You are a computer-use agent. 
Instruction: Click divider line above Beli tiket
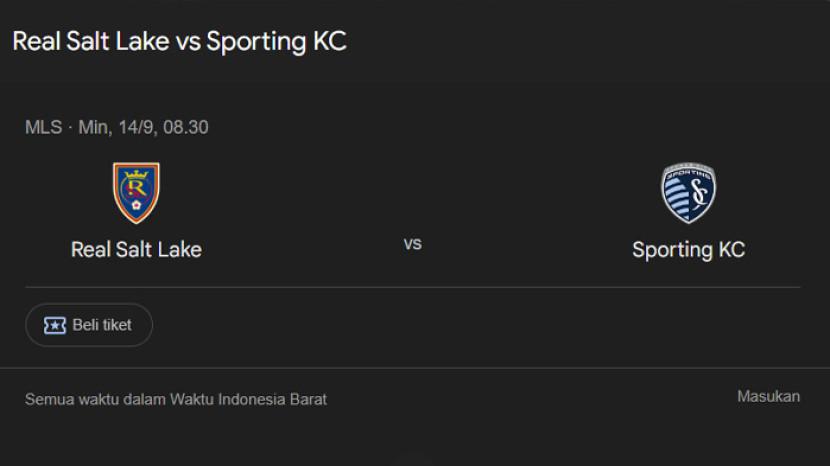coord(413,288)
